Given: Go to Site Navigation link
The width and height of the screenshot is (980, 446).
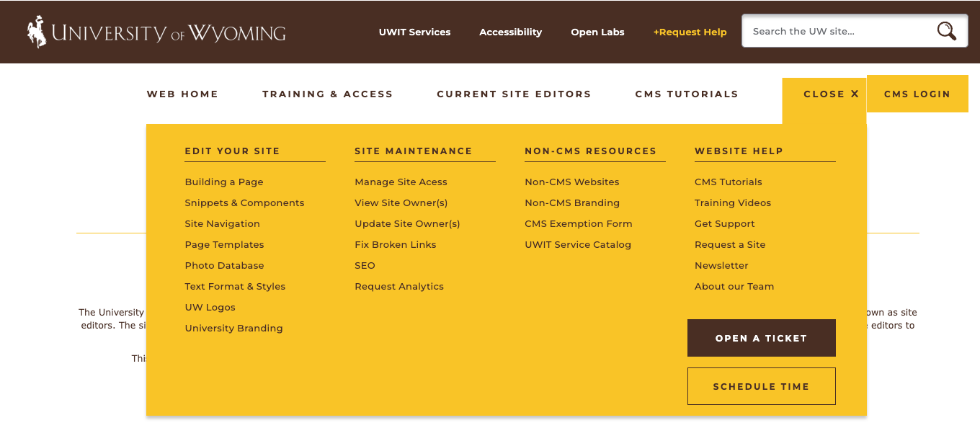Looking at the screenshot, I should click(222, 223).
